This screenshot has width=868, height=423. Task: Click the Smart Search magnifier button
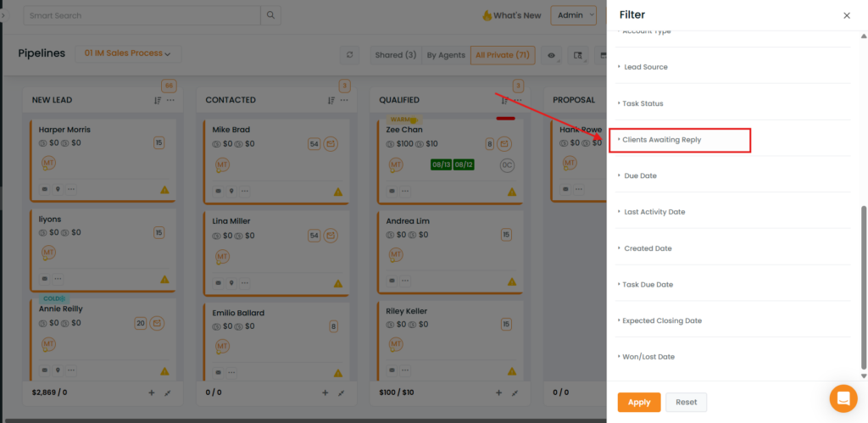coord(270,15)
